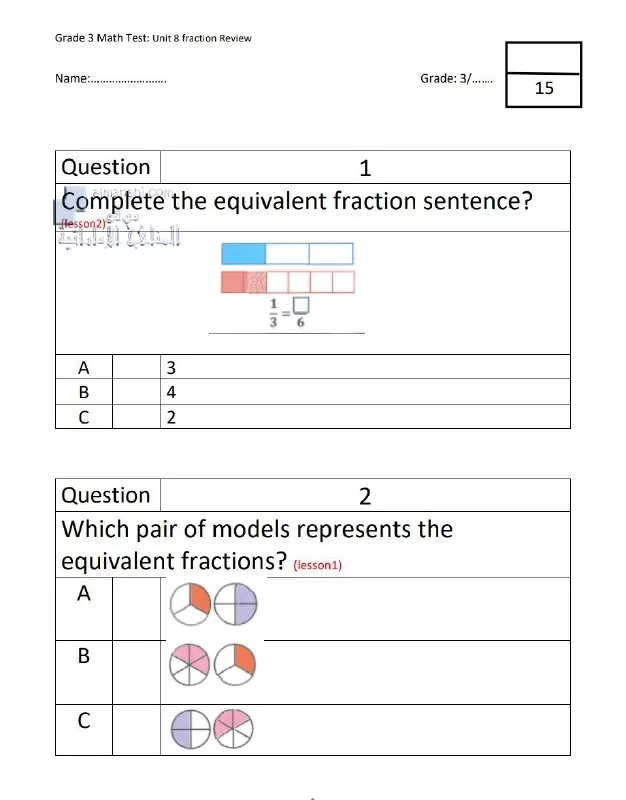
Task: Click the Name dotted line field
Action: (128, 80)
